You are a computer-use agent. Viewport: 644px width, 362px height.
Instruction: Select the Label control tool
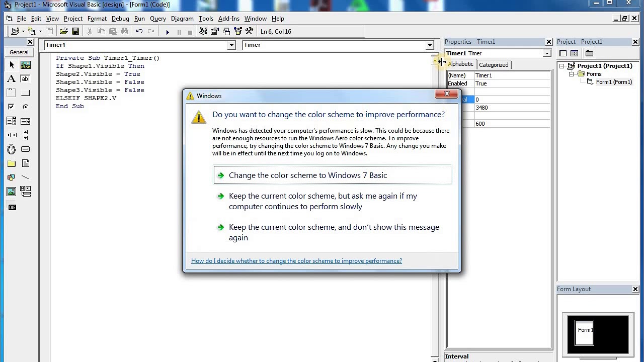tap(12, 79)
